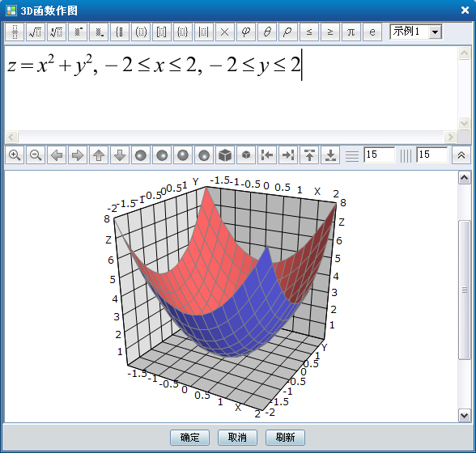Close the 3D函数作图 dialog
Viewport: 476px width, 453px height.
[465, 11]
